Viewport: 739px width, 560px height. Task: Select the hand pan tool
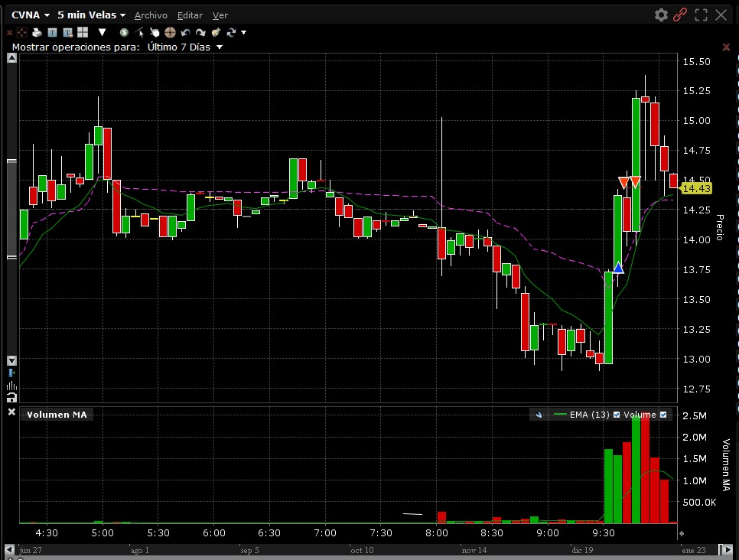155,32
